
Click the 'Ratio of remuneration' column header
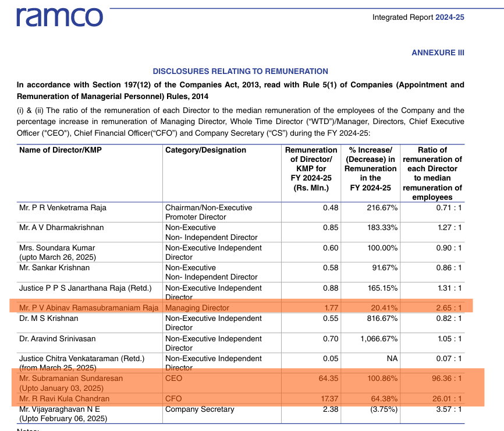(432, 174)
